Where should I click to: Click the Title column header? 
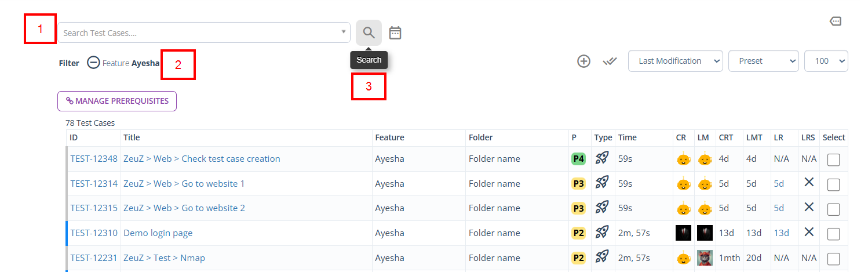click(x=132, y=137)
